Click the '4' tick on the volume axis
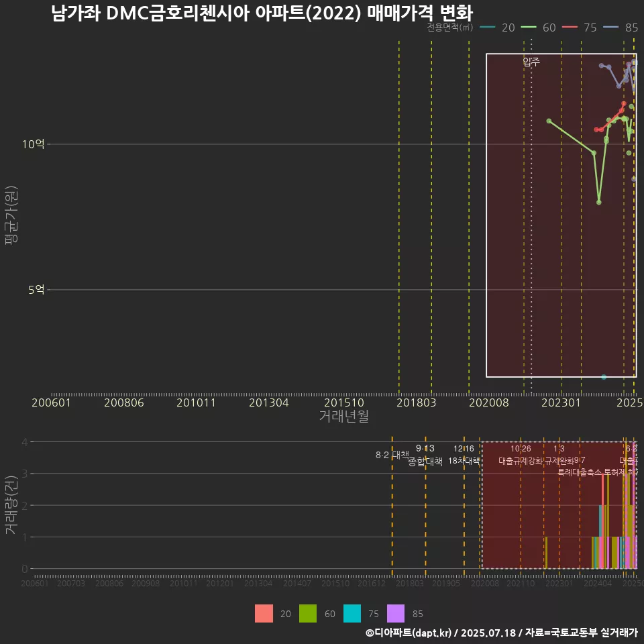This screenshot has height=644, width=644. (25, 442)
